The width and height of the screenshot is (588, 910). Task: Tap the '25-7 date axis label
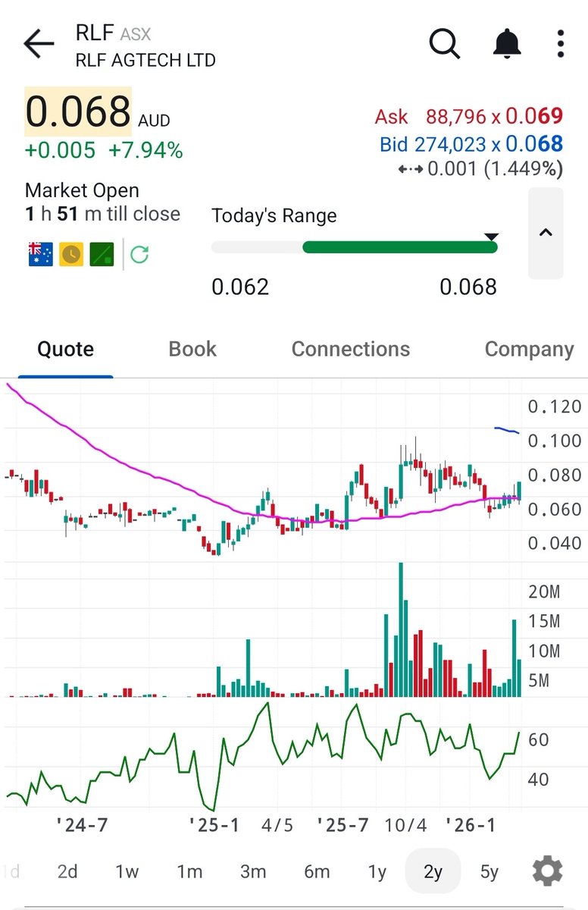[x=342, y=824]
